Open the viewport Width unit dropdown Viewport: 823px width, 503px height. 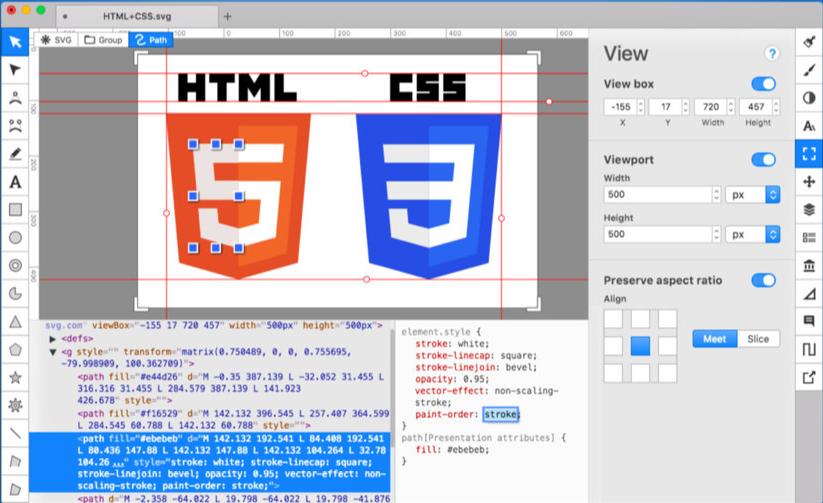click(x=752, y=195)
